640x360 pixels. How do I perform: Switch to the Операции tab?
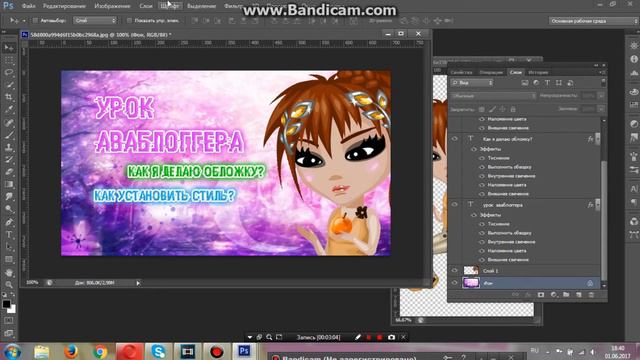click(491, 72)
